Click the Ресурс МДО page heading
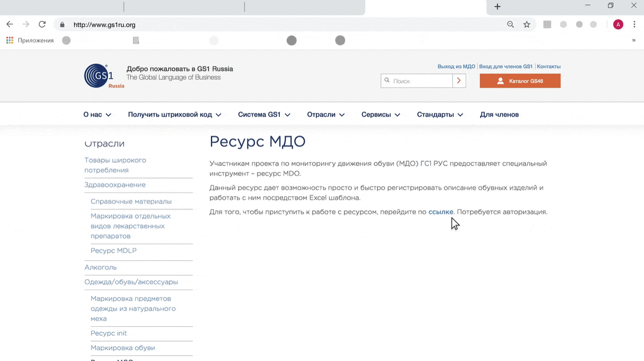The width and height of the screenshot is (644, 361). pos(257,142)
